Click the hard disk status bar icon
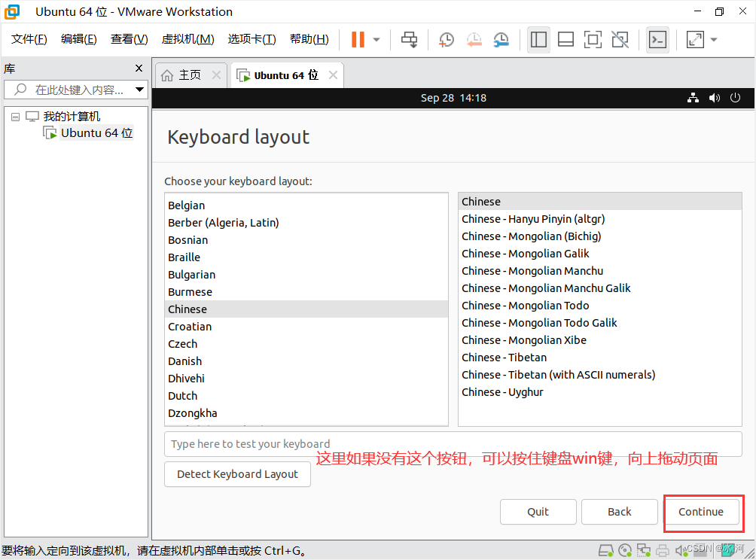The width and height of the screenshot is (756, 560). 606,550
